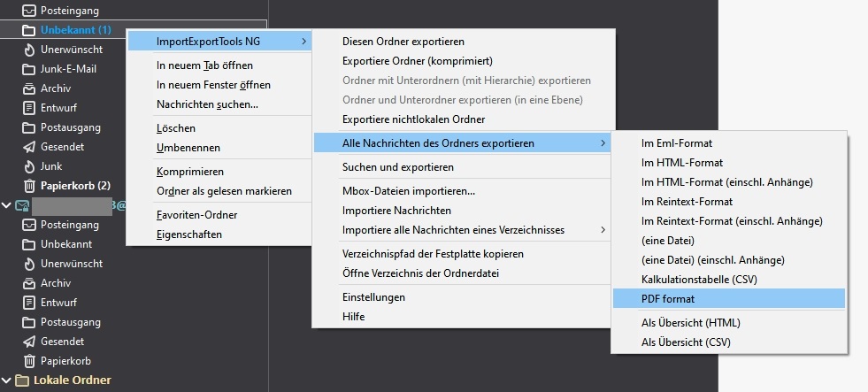Open the 'Importiere alle Nachrichten eines Verzeichnisses' submenu arrow
The image size is (868, 392).
(603, 230)
